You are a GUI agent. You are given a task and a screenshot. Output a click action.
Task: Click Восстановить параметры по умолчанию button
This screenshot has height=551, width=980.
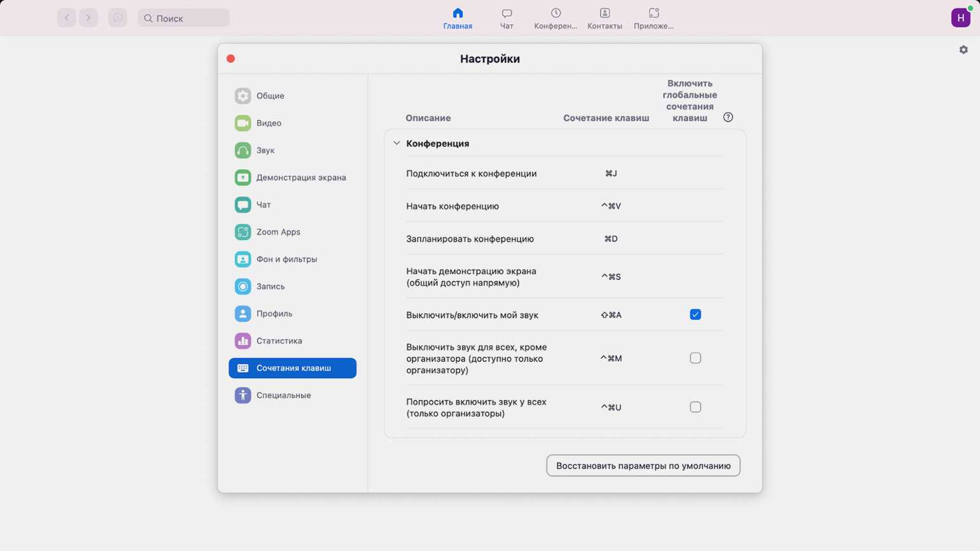point(643,466)
